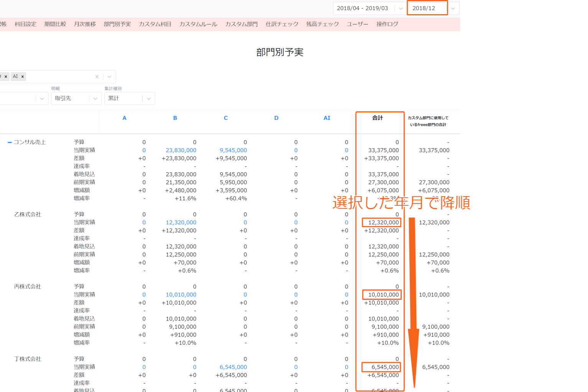588x392 pixels.
Task: Expand the 取引先 detail dropdown
Action: tap(95, 99)
